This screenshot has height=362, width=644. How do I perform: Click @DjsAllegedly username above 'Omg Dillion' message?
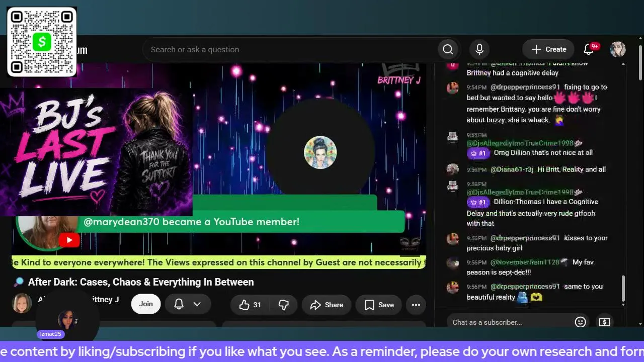point(521,143)
